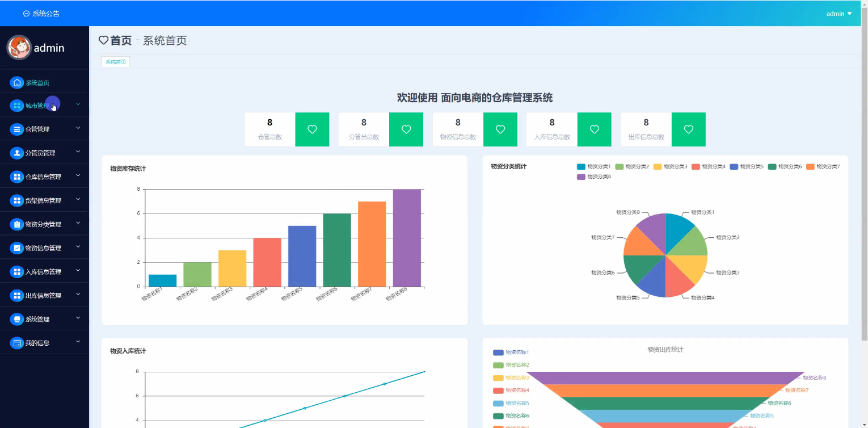The height and width of the screenshot is (428, 868).
Task: Expand the 分管员管理 menu chevron
Action: 78,152
